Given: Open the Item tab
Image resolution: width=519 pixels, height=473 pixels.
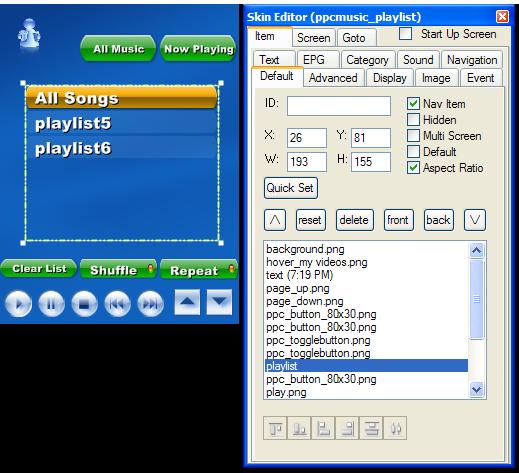Looking at the screenshot, I should (270, 36).
